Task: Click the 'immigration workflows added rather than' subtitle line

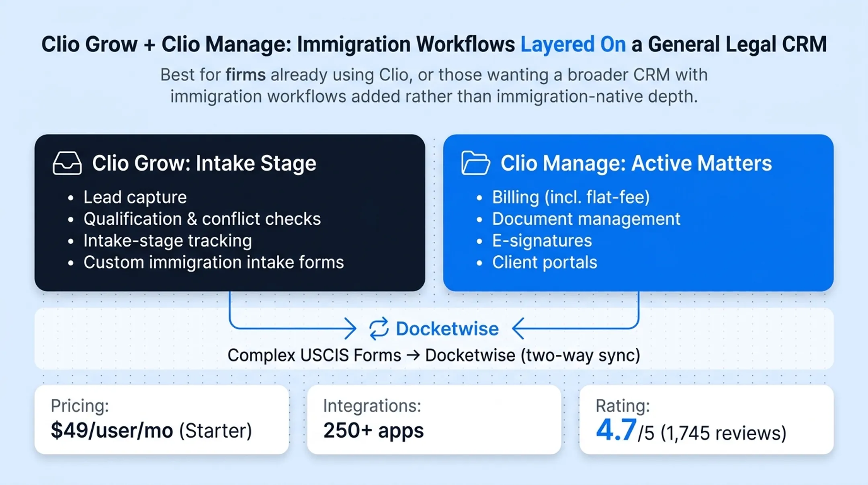Action: (x=434, y=97)
